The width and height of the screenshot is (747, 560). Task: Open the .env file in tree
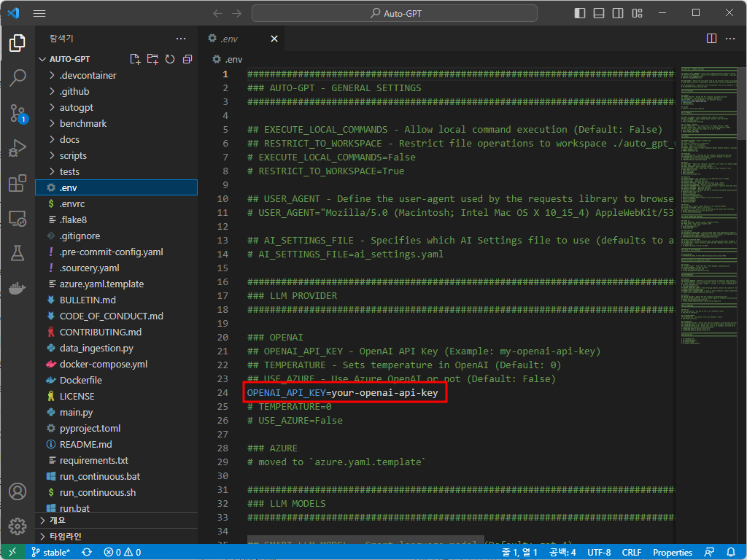(x=116, y=187)
